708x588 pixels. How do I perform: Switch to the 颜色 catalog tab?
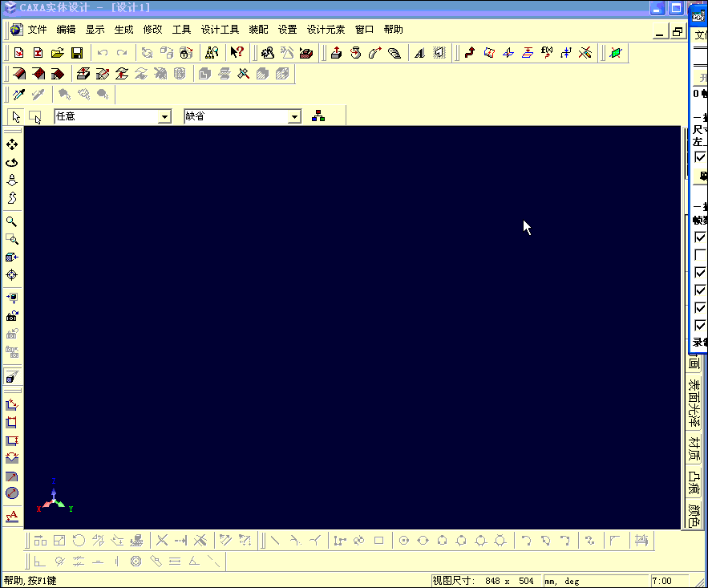[694, 515]
